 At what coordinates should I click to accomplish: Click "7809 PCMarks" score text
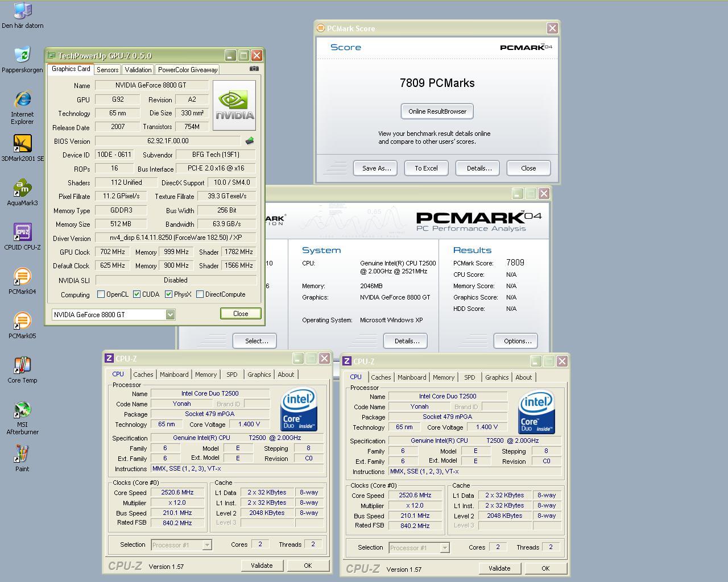coord(437,83)
